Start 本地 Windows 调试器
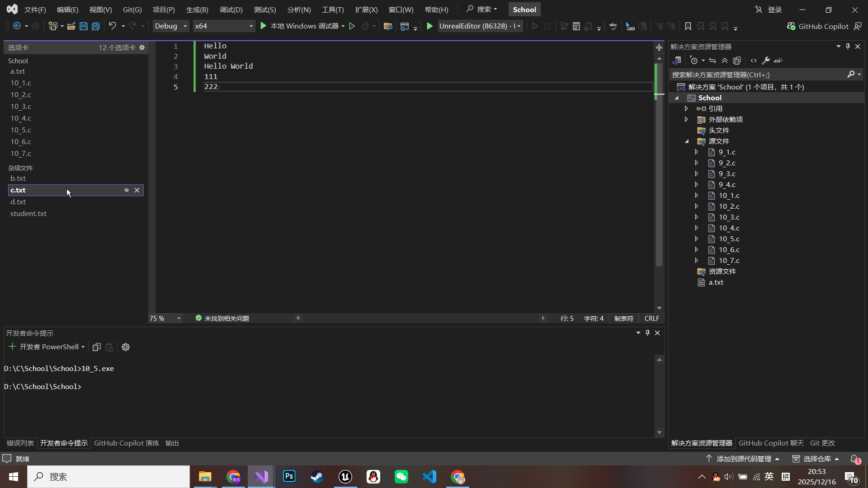Viewport: 868px width, 488px height. 302,26
